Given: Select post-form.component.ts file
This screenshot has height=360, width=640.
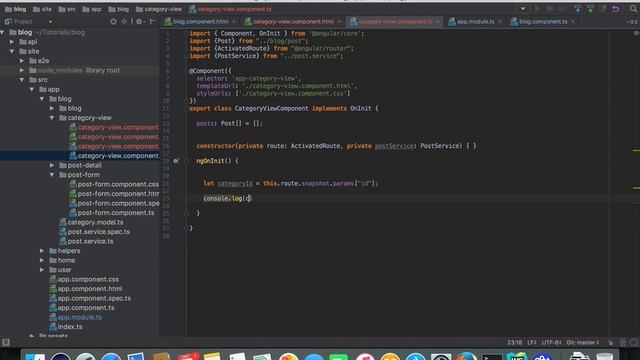Looking at the screenshot, I should pos(112,213).
